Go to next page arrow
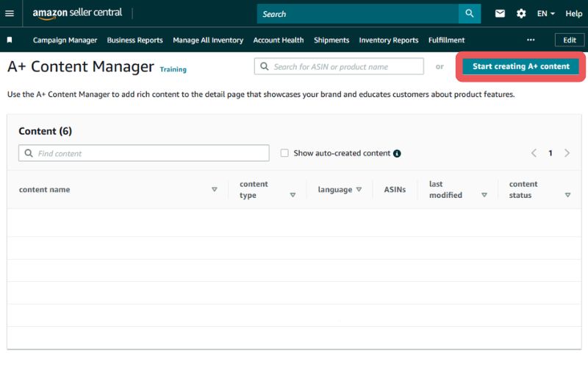Image resolution: width=588 pixels, height=368 pixels. [567, 153]
